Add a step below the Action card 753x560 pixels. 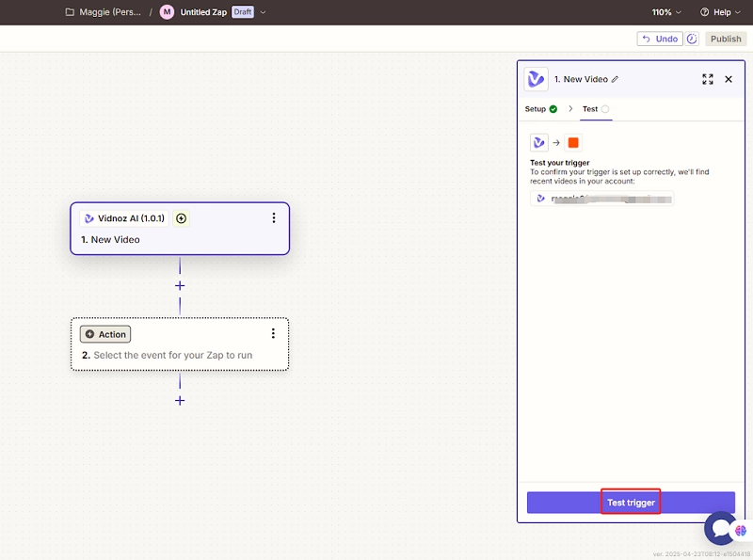click(x=180, y=400)
